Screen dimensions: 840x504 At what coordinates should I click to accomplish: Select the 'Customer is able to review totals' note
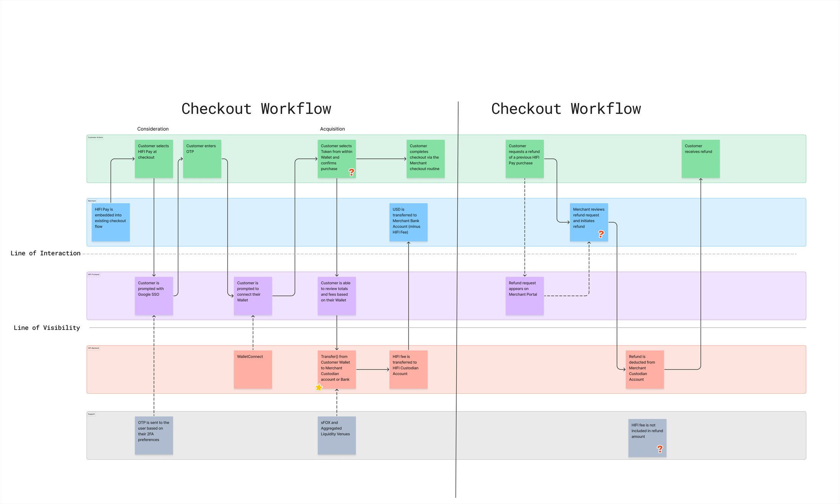point(337,296)
